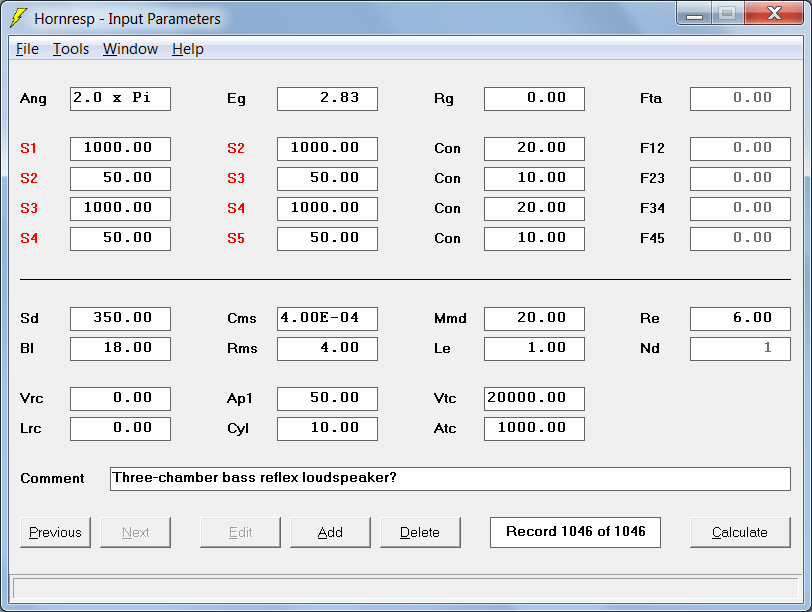Click the Re field showing 6.00
Viewport: 812px width, 612px height.
point(741,319)
